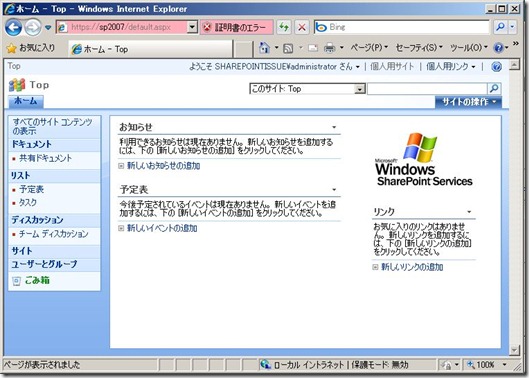Expand the toolbar overflow chevron

click(516, 44)
